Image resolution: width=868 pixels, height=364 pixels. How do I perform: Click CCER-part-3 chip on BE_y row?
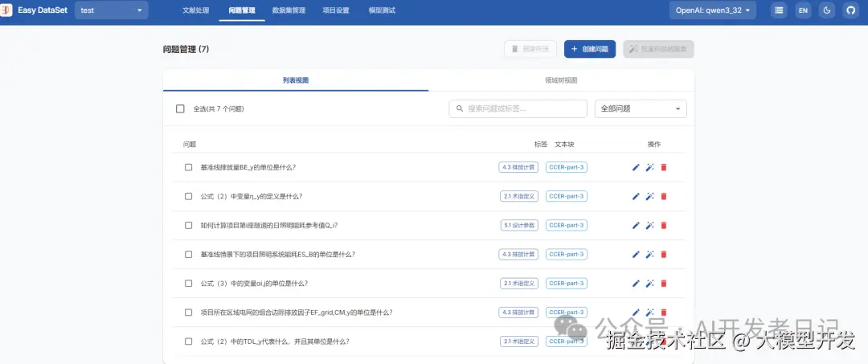[567, 167]
